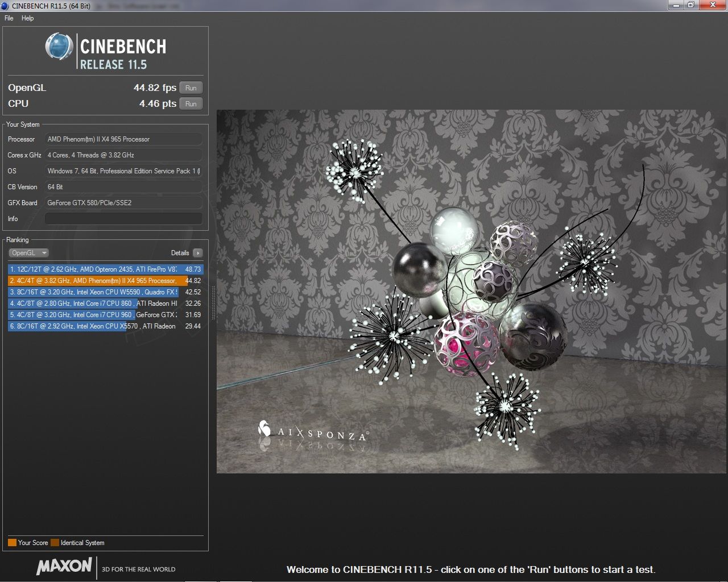This screenshot has width=728, height=582.
Task: Click the Cores x GHz value field
Action: tap(123, 155)
